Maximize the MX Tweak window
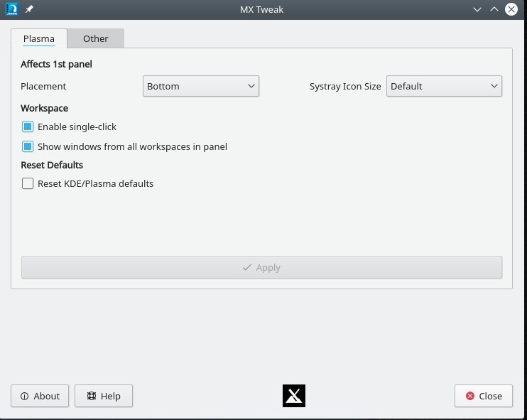 click(494, 9)
